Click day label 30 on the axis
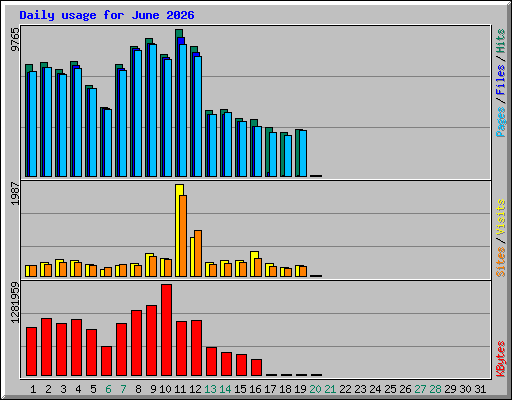The height and width of the screenshot is (400, 512). click(465, 389)
